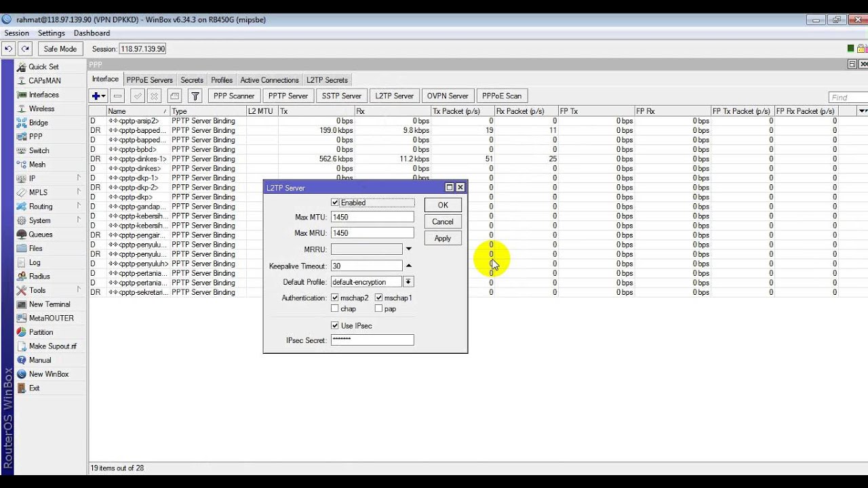The width and height of the screenshot is (868, 488).
Task: Click the Redo arrow icon
Action: point(25,49)
